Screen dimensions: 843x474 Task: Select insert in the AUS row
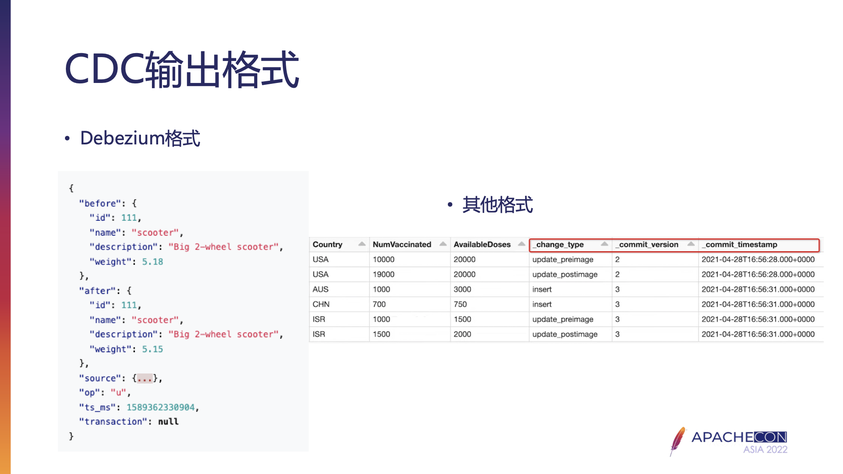pyautogui.click(x=542, y=290)
